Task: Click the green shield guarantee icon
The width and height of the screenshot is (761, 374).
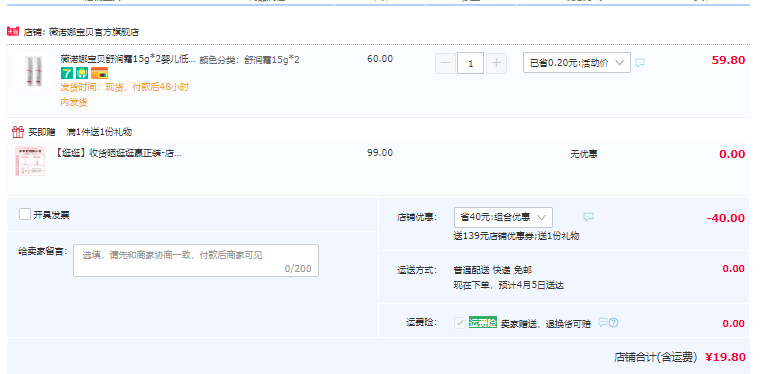Action: tap(82, 73)
